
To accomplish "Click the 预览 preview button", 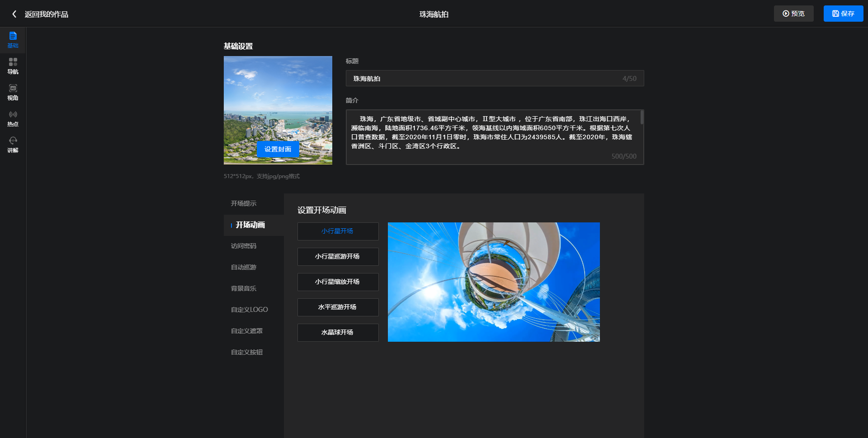I will point(793,14).
